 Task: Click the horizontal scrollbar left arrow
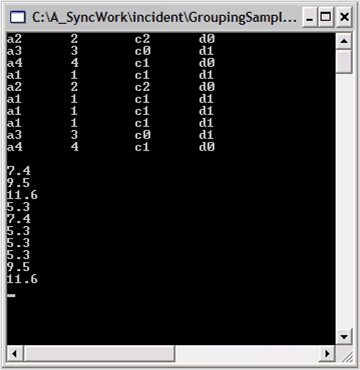click(x=15, y=353)
